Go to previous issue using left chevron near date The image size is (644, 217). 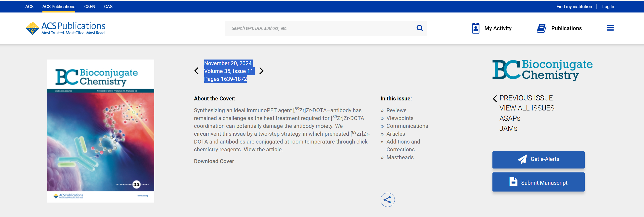[196, 71]
